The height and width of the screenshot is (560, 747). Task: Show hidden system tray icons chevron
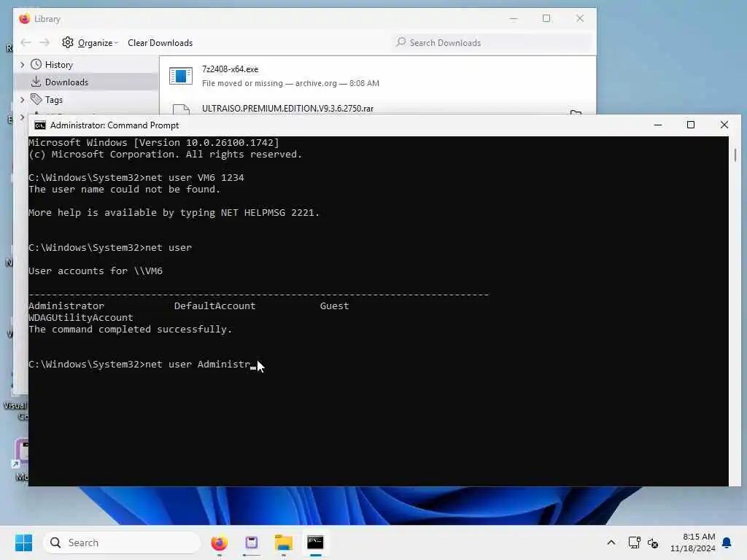coord(611,542)
